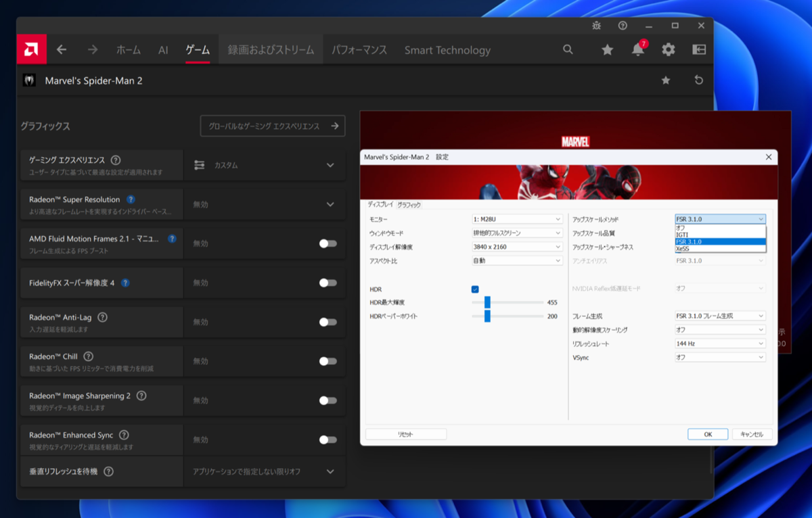The height and width of the screenshot is (518, 812).
Task: Click the Spider-Man game icon
Action: [29, 80]
